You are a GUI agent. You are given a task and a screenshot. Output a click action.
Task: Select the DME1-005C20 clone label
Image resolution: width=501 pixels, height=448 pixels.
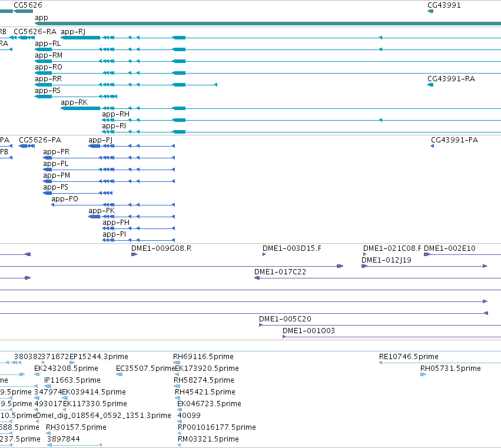pyautogui.click(x=285, y=319)
